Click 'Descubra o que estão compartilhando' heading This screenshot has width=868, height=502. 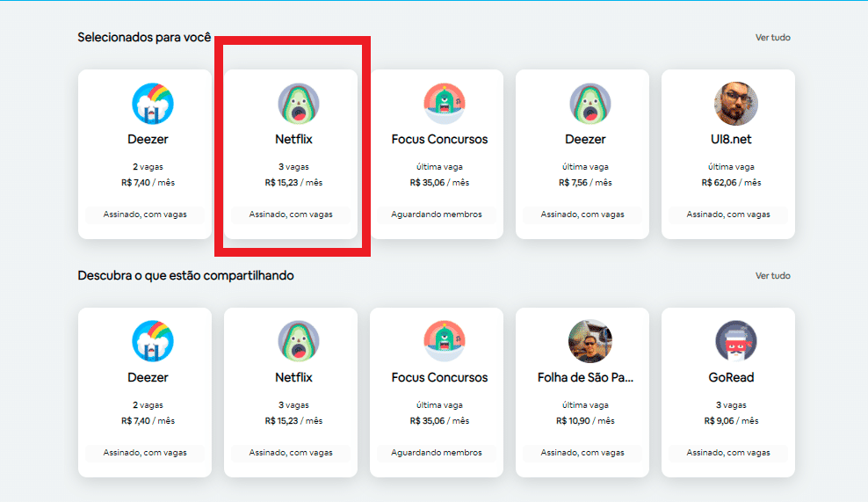point(185,275)
